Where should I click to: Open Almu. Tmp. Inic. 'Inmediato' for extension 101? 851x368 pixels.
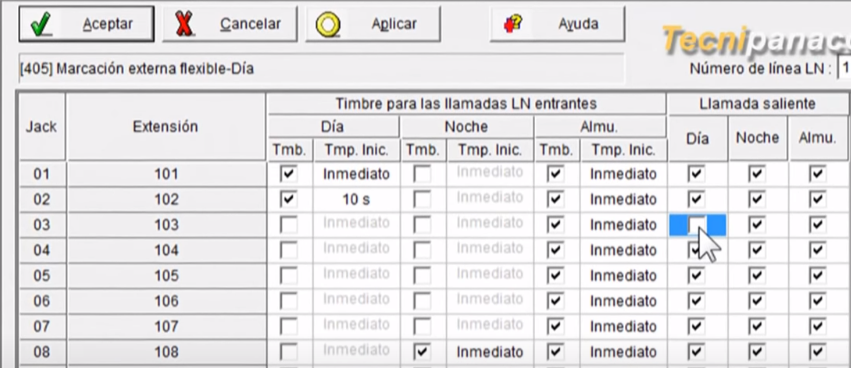(x=623, y=174)
